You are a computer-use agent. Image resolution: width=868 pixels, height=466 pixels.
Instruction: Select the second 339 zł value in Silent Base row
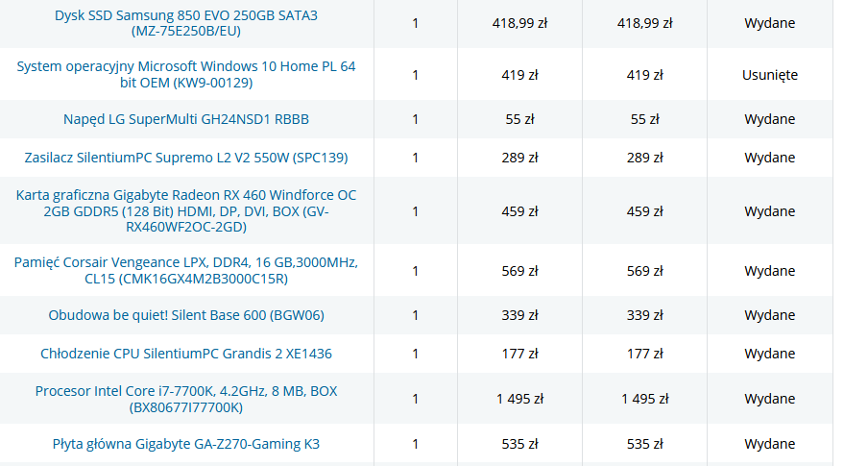[645, 315]
